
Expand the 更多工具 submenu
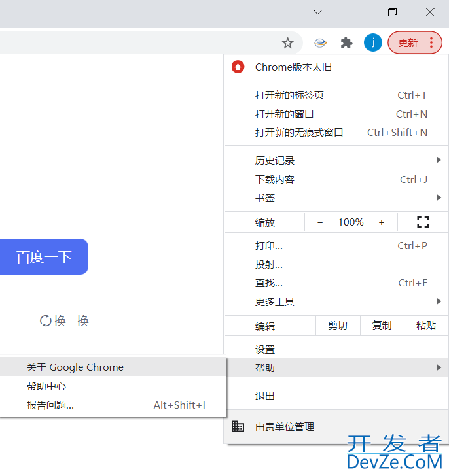336,301
